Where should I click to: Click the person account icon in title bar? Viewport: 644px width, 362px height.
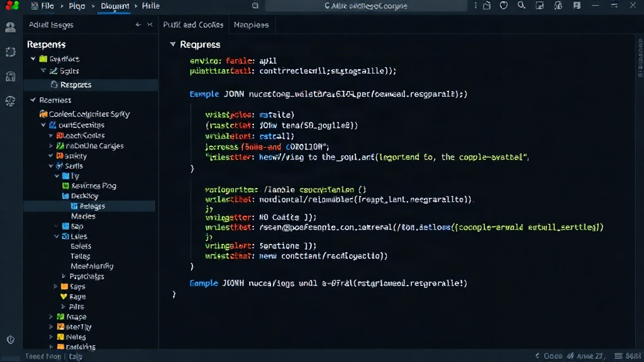tap(558, 5)
